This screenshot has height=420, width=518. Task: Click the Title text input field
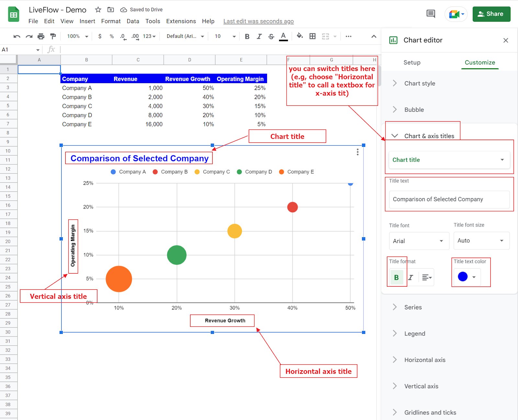[x=449, y=199]
